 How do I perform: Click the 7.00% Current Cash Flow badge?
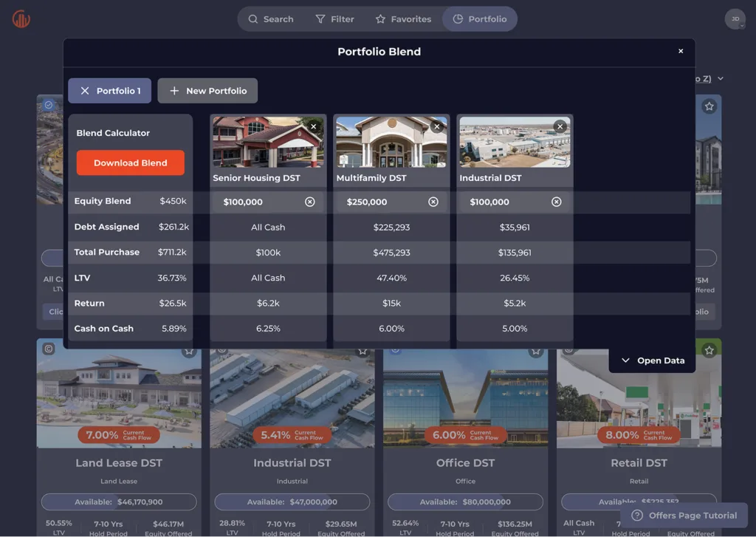(119, 435)
